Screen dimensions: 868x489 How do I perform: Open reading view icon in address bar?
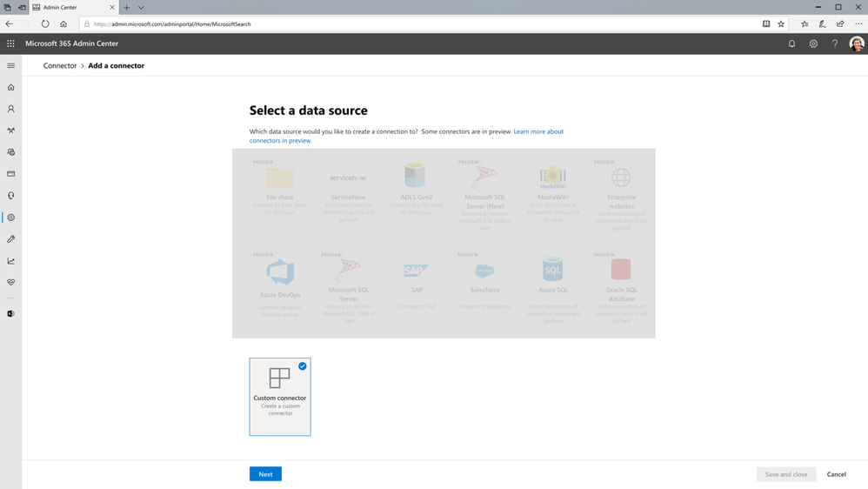point(766,23)
